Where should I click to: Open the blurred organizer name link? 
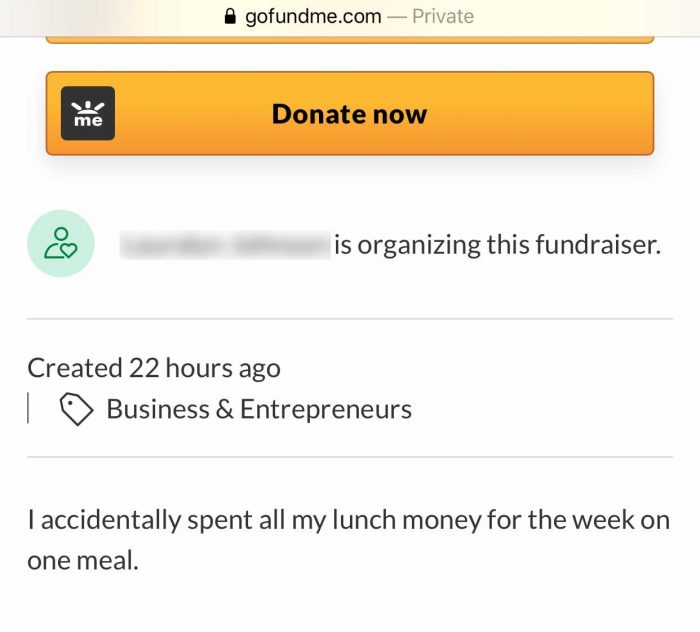pyautogui.click(x=225, y=245)
